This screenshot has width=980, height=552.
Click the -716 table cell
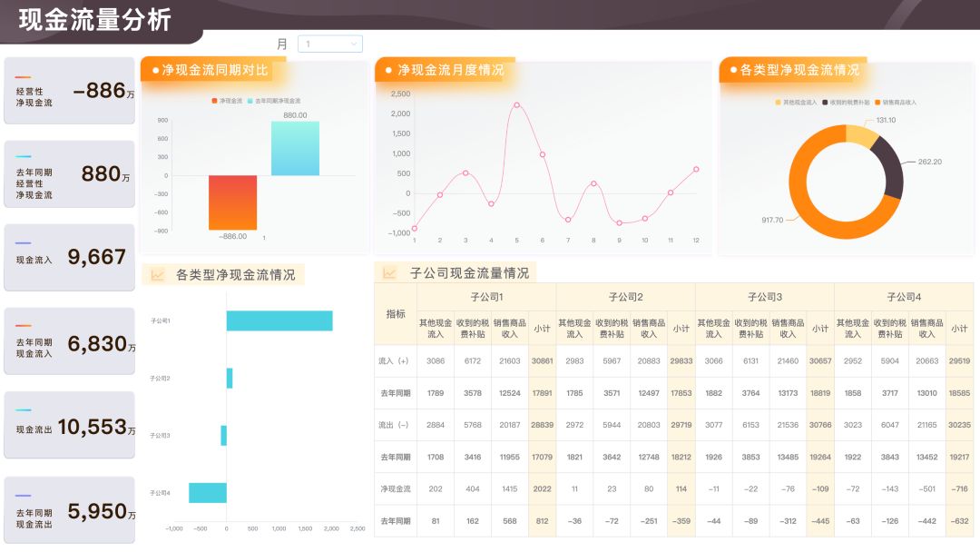pyautogui.click(x=959, y=488)
